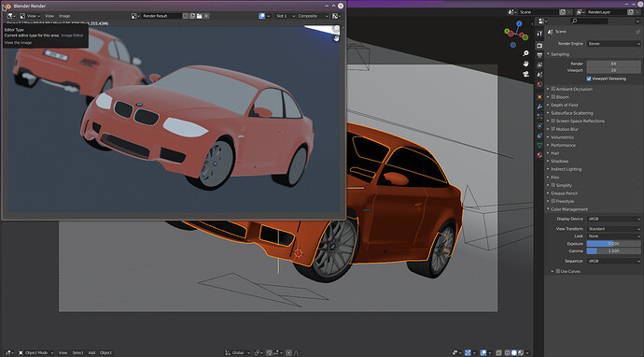Image resolution: width=644 pixels, height=357 pixels.
Task: Open the display channels icon in Render window
Action: 336,16
